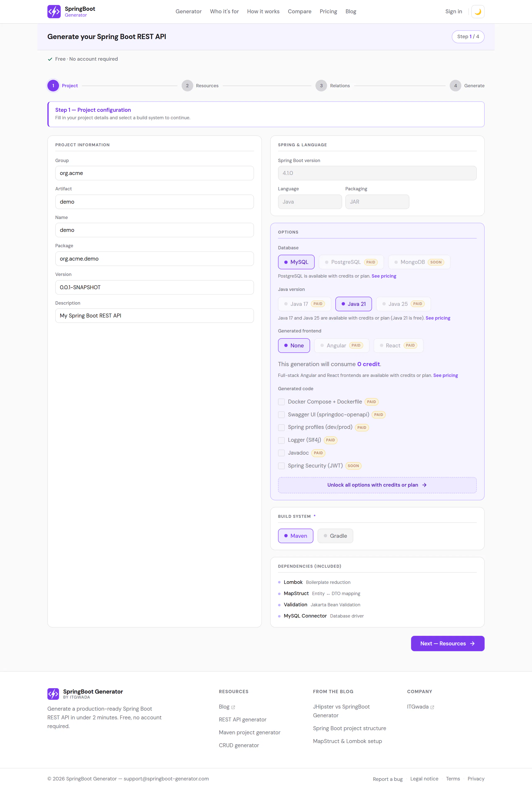
Task: Open JHipster vs SpringBoot Generator blog link
Action: point(341,711)
